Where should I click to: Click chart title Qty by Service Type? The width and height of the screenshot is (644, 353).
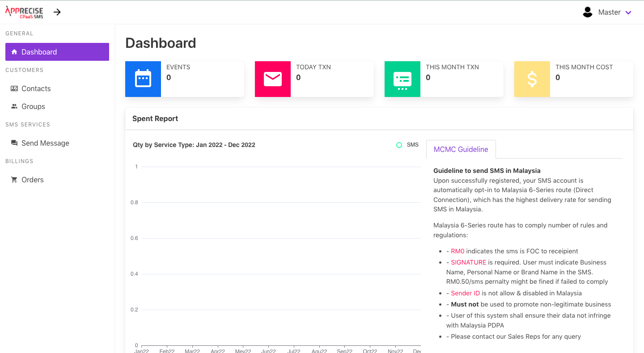tap(194, 145)
